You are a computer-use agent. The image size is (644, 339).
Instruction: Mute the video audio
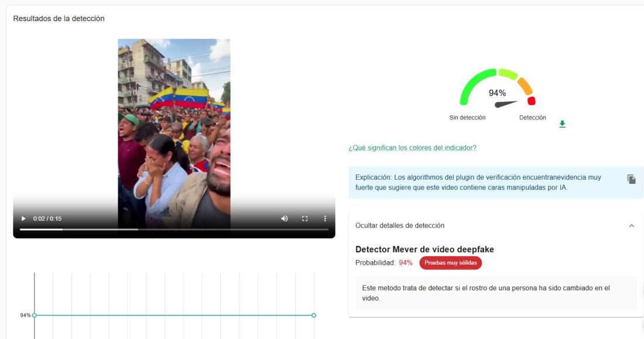click(x=285, y=218)
